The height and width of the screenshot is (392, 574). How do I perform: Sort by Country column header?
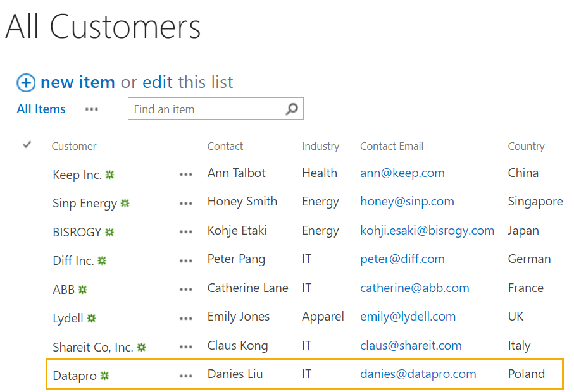[x=526, y=147]
